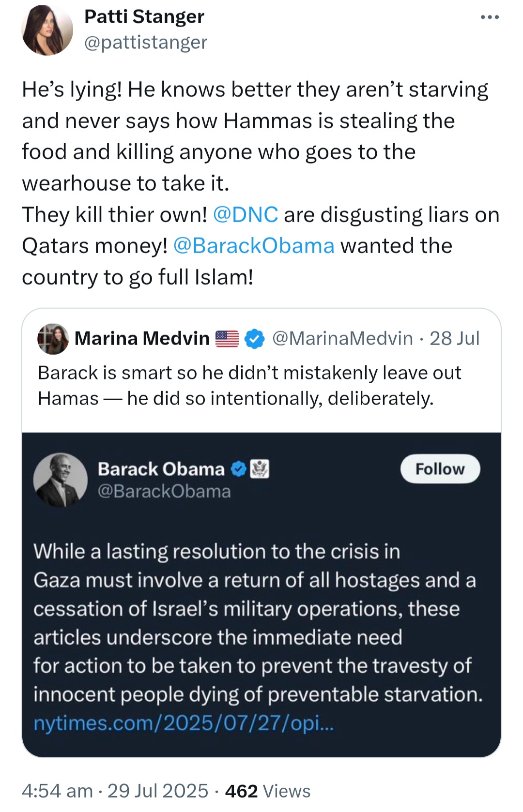Click the @BarackObama handle inside dark screenshot
This screenshot has height=812, width=523.
164,492
